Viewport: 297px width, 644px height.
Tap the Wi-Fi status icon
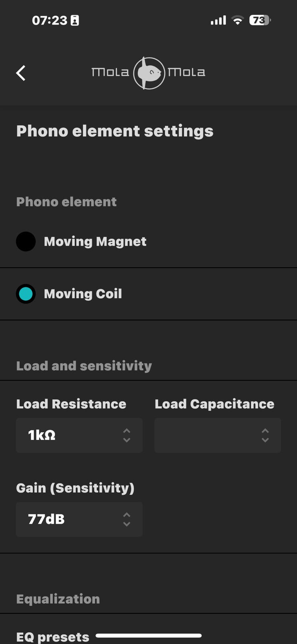coord(238,20)
